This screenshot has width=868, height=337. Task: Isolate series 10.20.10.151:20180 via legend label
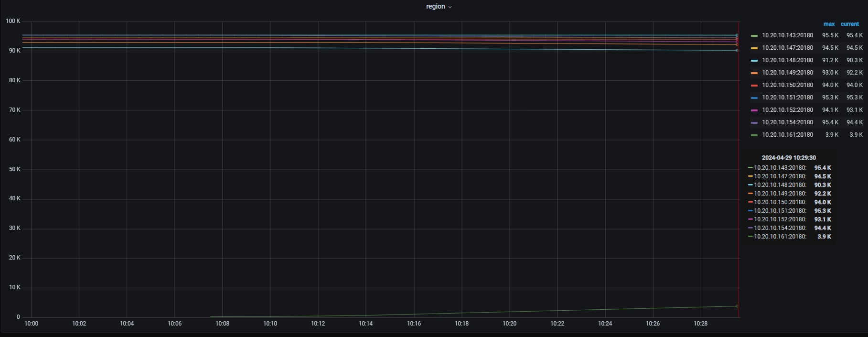(787, 98)
